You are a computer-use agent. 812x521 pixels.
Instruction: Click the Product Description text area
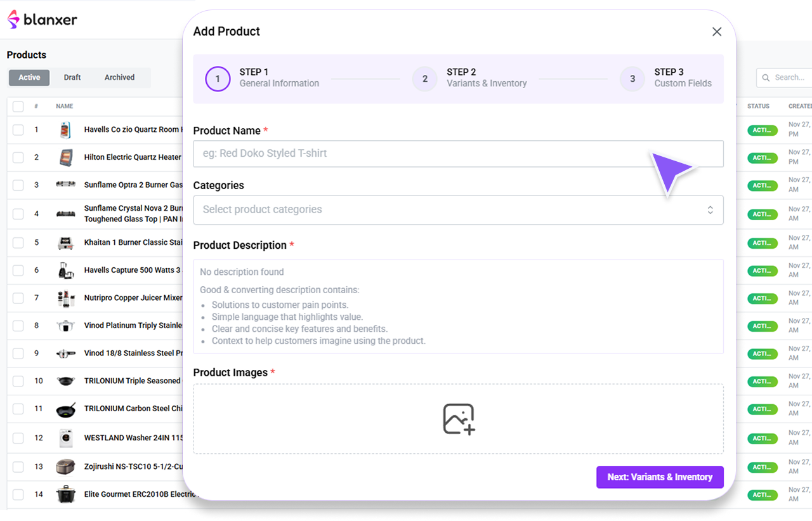tap(458, 306)
